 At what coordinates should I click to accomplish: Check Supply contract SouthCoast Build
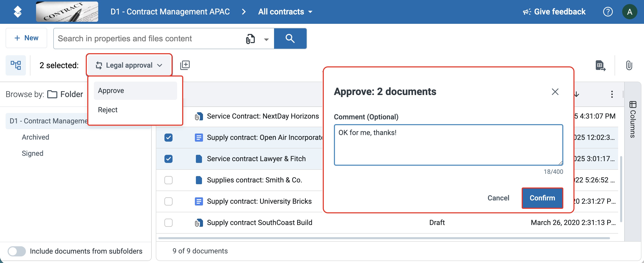coord(168,223)
